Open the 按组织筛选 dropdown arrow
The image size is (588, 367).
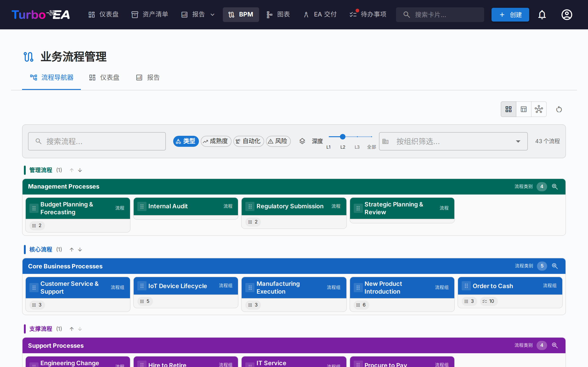(518, 141)
